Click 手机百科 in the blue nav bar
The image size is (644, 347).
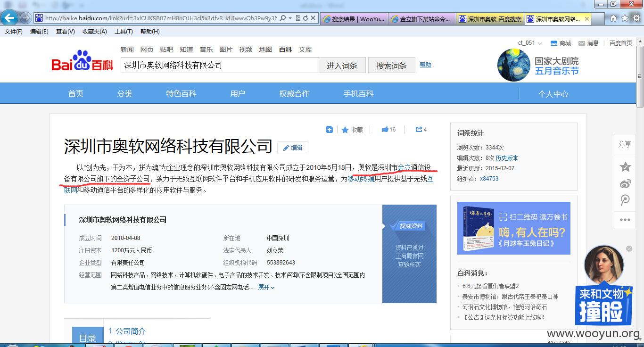tap(358, 93)
